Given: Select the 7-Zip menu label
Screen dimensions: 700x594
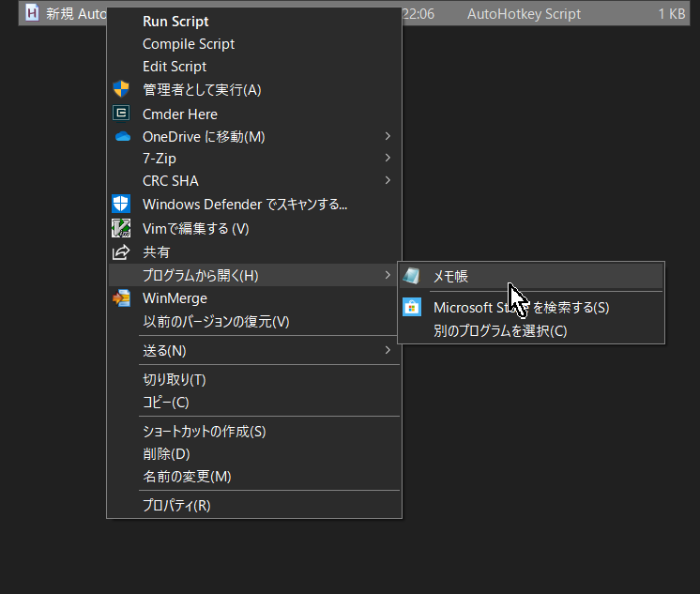Looking at the screenshot, I should pos(160,159).
